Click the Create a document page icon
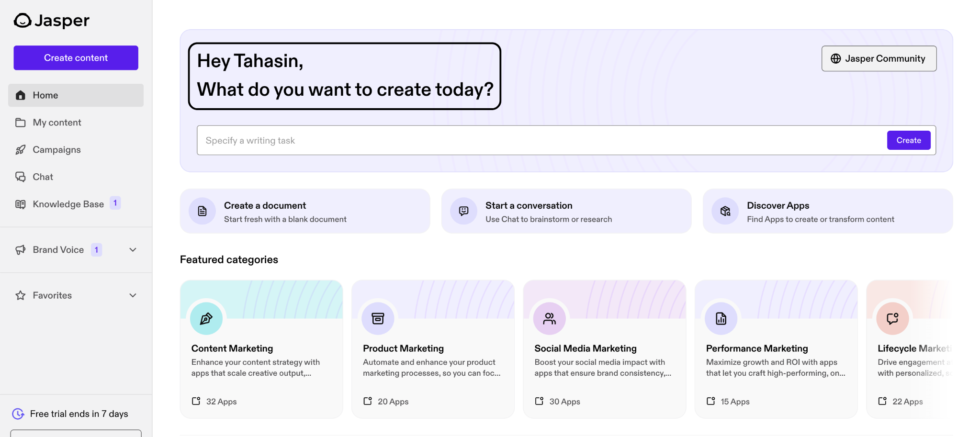Viewport: 980px width, 437px height. (203, 211)
